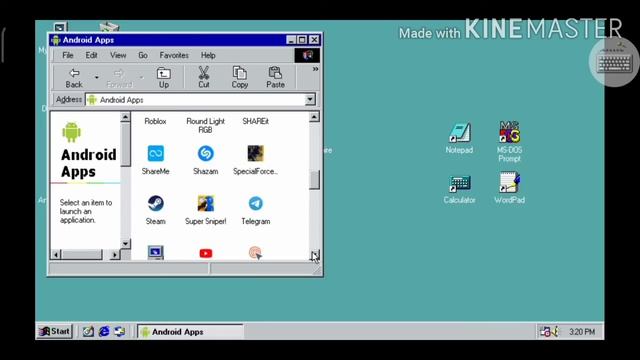Click the Round Light RGB label
The height and width of the screenshot is (360, 640).
tap(206, 125)
